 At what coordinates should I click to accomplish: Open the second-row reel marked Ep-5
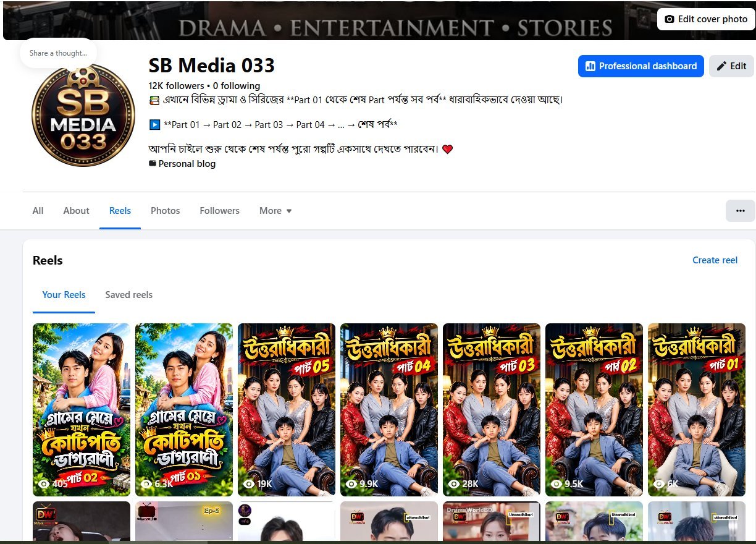tap(184, 521)
